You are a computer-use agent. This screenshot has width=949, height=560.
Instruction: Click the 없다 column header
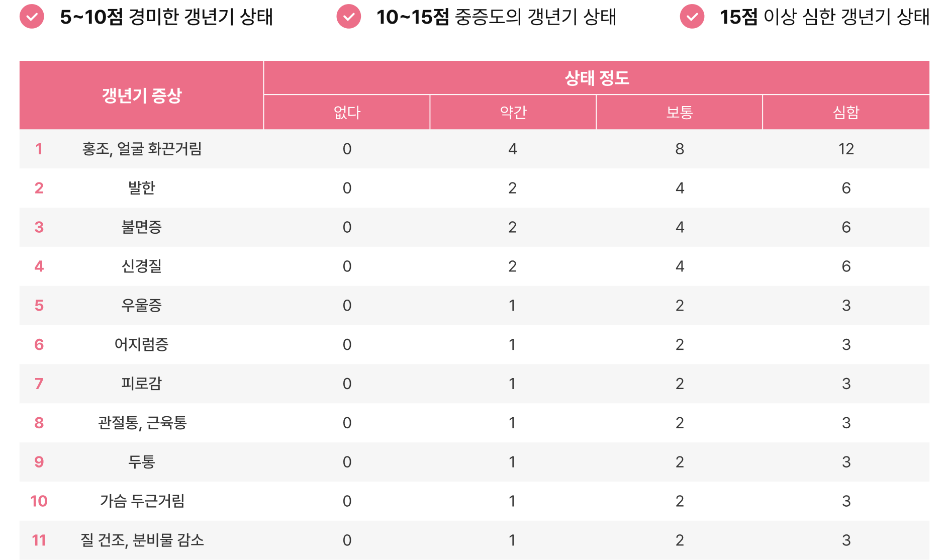347,112
